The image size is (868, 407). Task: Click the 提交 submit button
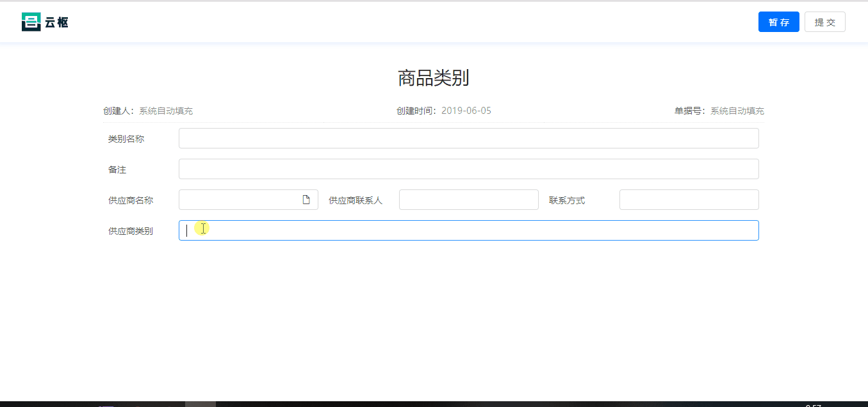click(825, 22)
